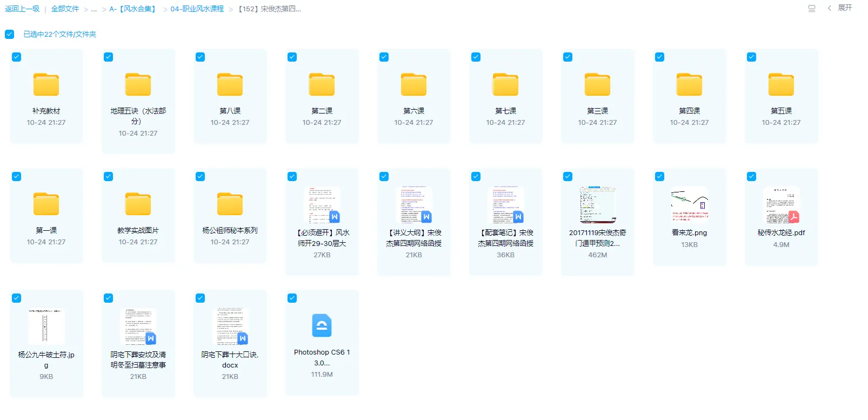The image size is (868, 420).
Task: Open the 第一课 folder icon
Action: pos(46,204)
